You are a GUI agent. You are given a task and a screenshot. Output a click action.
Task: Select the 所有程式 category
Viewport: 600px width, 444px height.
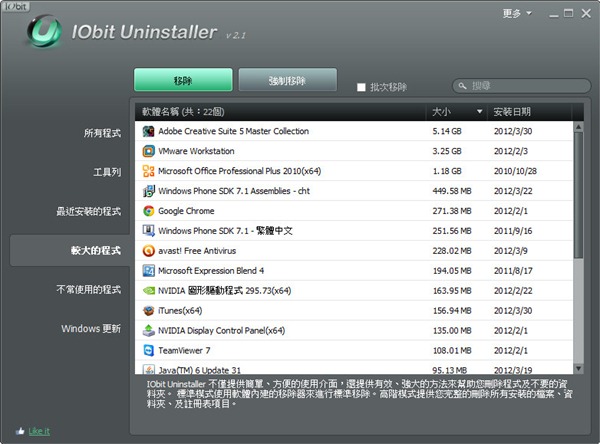click(102, 133)
